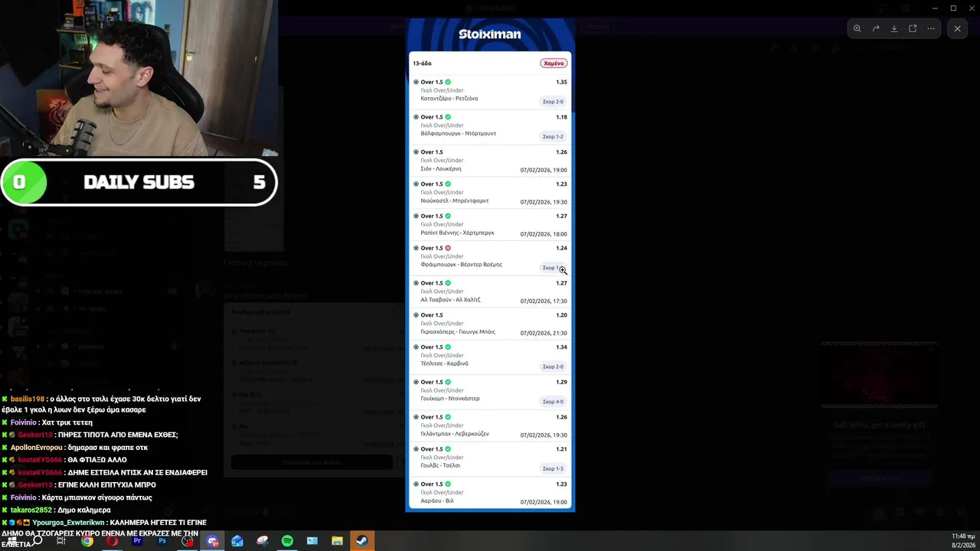Click chat username Ypourgos_Exwterikwn
The image size is (980, 551).
pos(69,523)
